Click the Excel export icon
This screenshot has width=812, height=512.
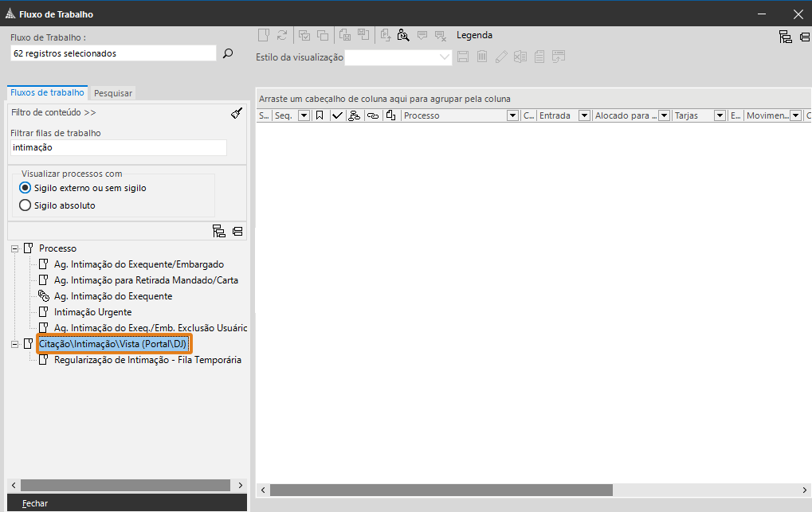click(x=520, y=57)
